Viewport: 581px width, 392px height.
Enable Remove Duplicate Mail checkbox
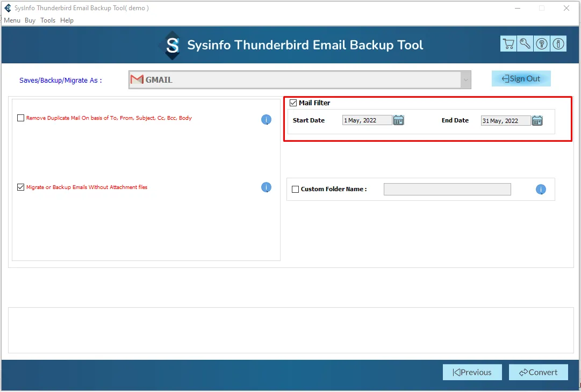(21, 118)
